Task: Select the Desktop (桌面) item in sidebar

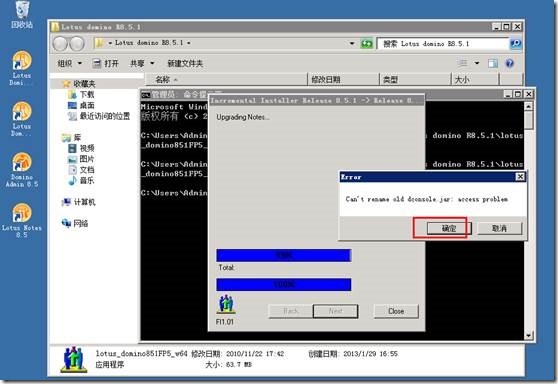Action: point(81,105)
